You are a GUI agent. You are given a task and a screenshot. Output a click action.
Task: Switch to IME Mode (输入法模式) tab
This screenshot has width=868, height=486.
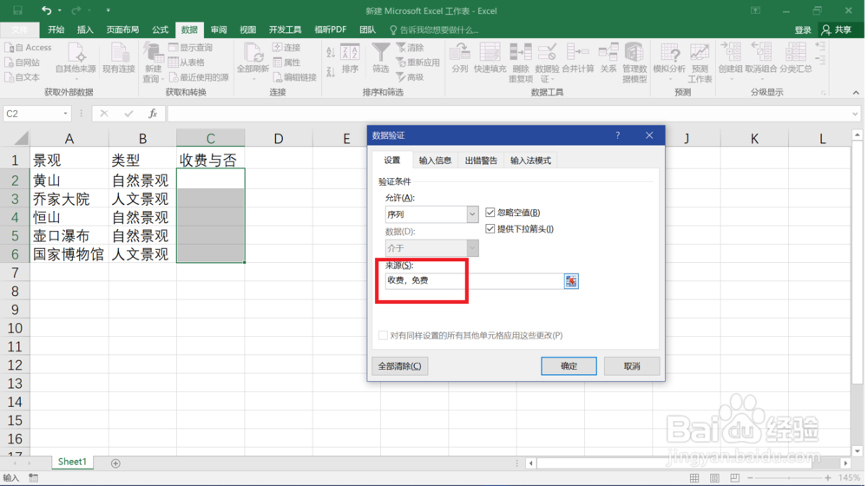(x=530, y=161)
